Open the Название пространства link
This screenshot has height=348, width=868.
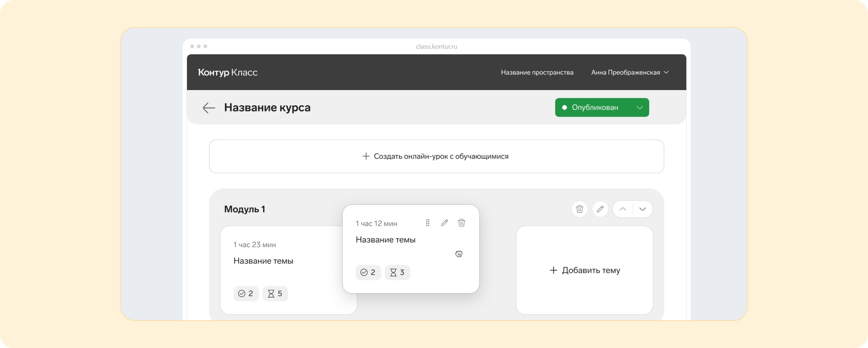pos(537,72)
